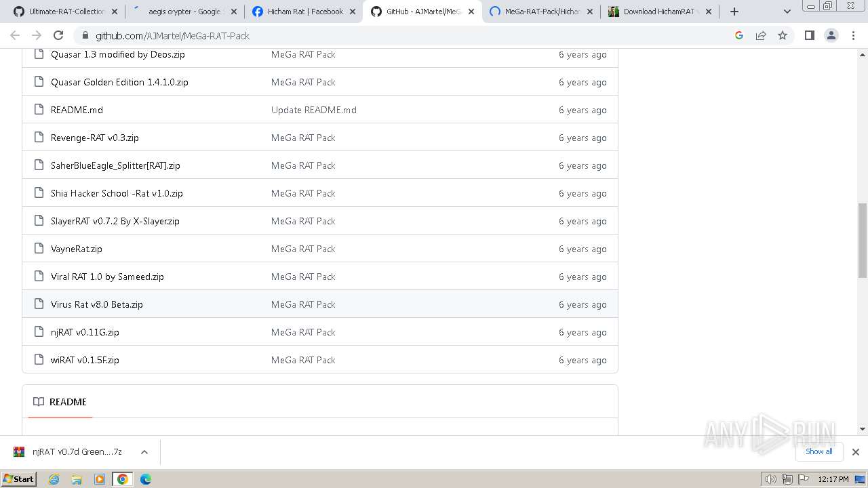The width and height of the screenshot is (868, 488).
Task: Click file icon beside SaherBlueEagle_Splitter[RAT].zip
Action: tap(38, 165)
